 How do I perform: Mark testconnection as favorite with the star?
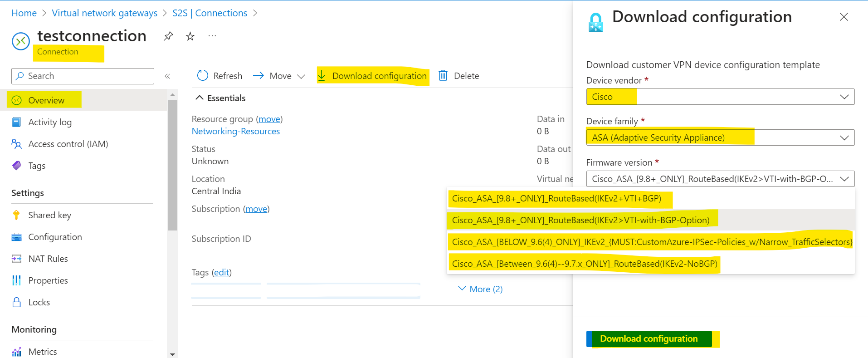[x=190, y=36]
